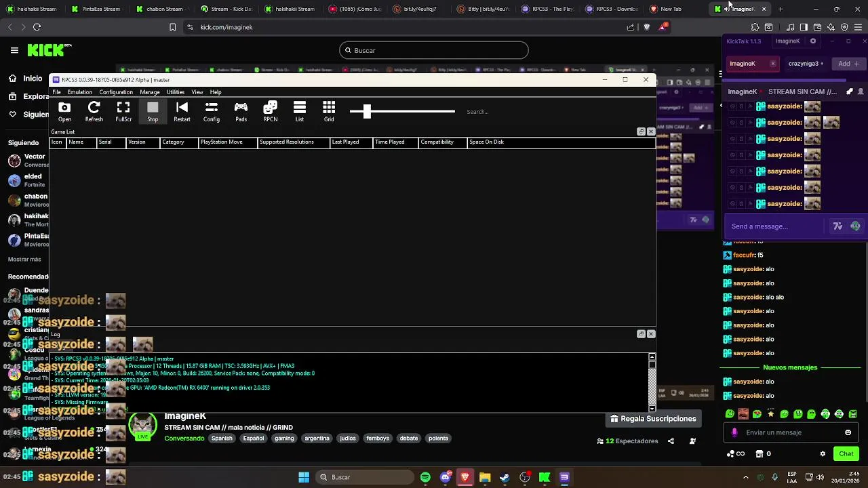The height and width of the screenshot is (488, 868).
Task: Restart emulation in RPCS3 toolbar
Action: point(182,112)
